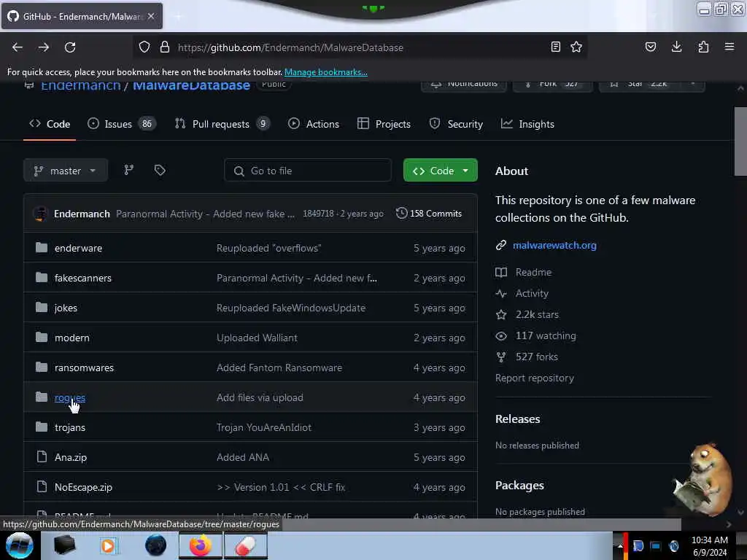
Task: Open the trojans folder
Action: (70, 427)
